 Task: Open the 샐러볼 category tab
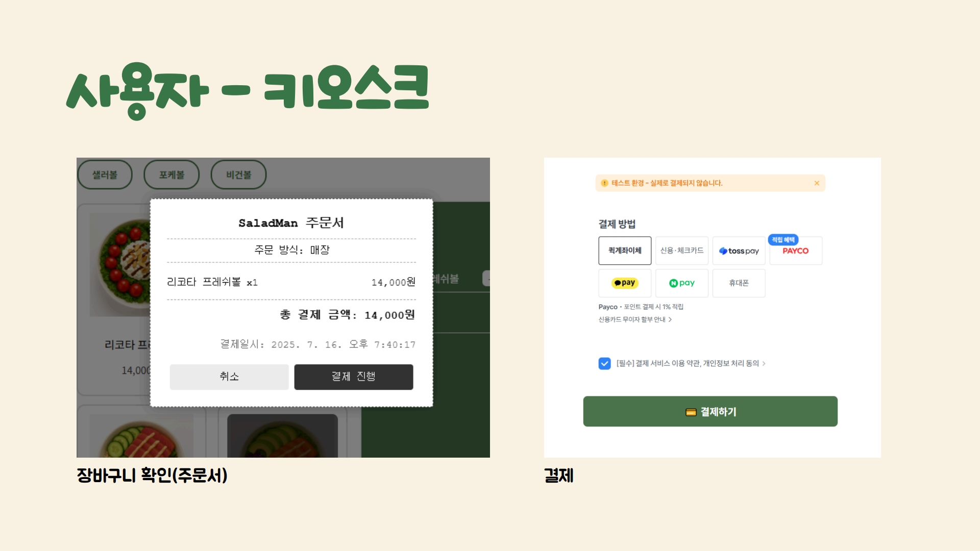pos(105,174)
